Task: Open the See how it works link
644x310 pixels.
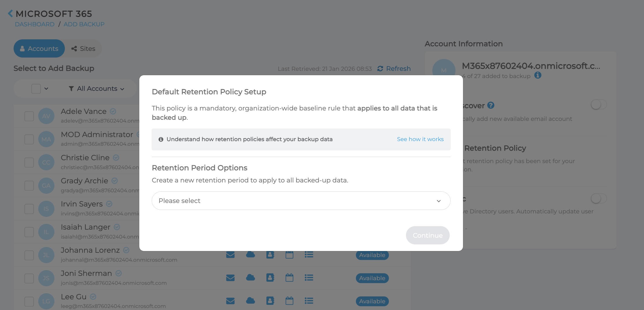Action: pyautogui.click(x=420, y=139)
